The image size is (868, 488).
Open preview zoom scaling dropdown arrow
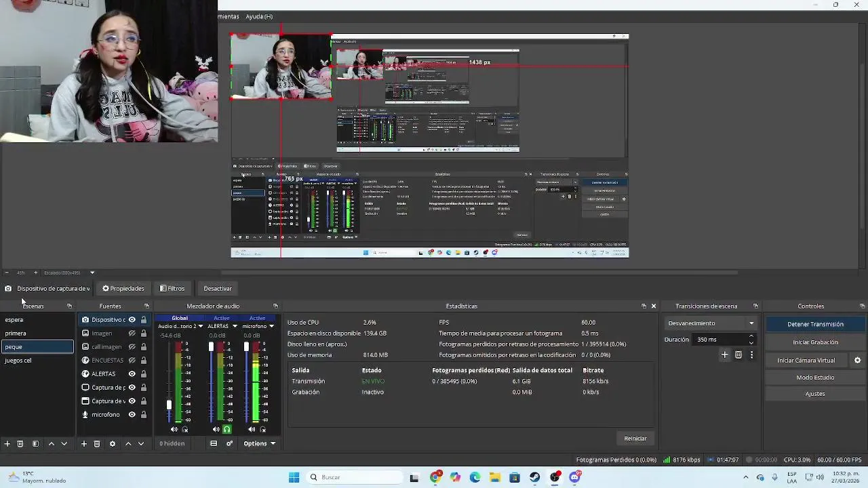(x=92, y=272)
